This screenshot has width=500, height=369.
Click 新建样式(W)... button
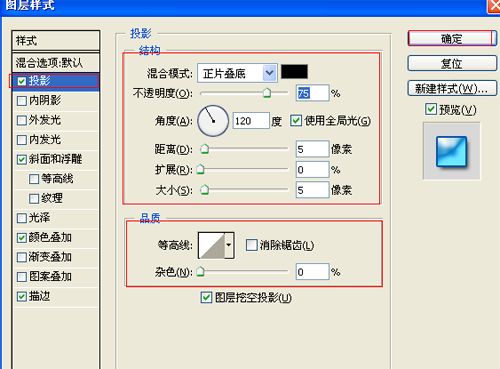452,88
